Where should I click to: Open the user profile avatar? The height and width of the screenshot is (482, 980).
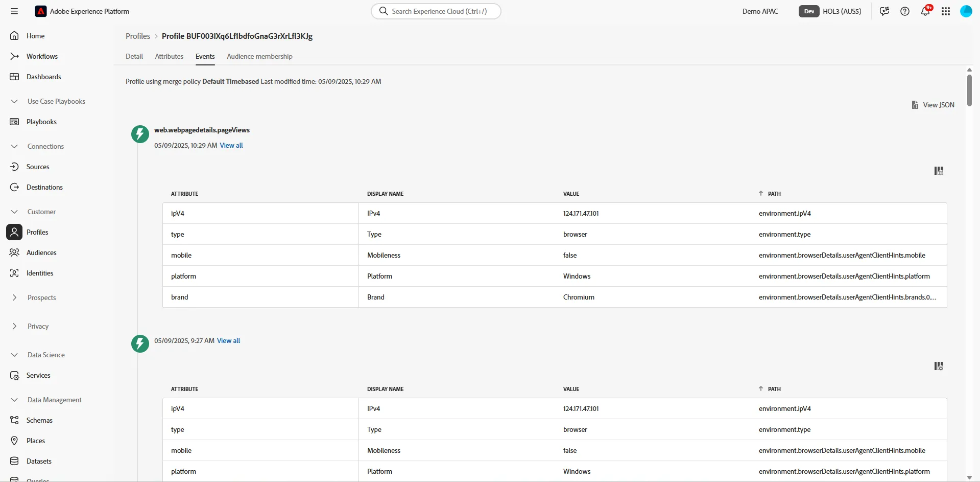click(x=966, y=11)
